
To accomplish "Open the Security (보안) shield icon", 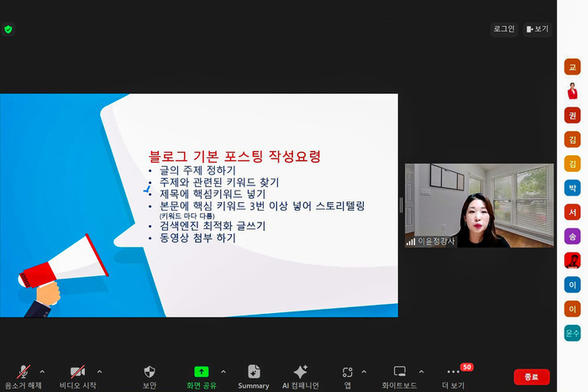I will click(x=150, y=372).
